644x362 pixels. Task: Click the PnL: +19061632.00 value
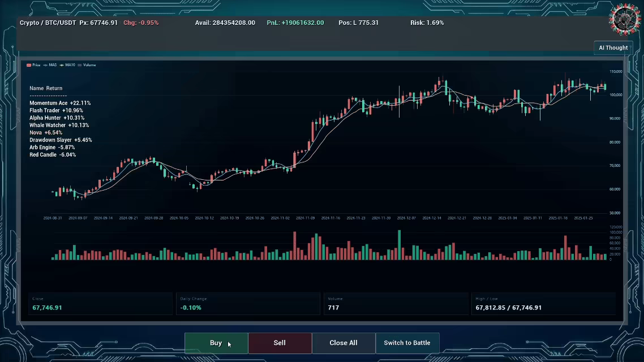[295, 23]
